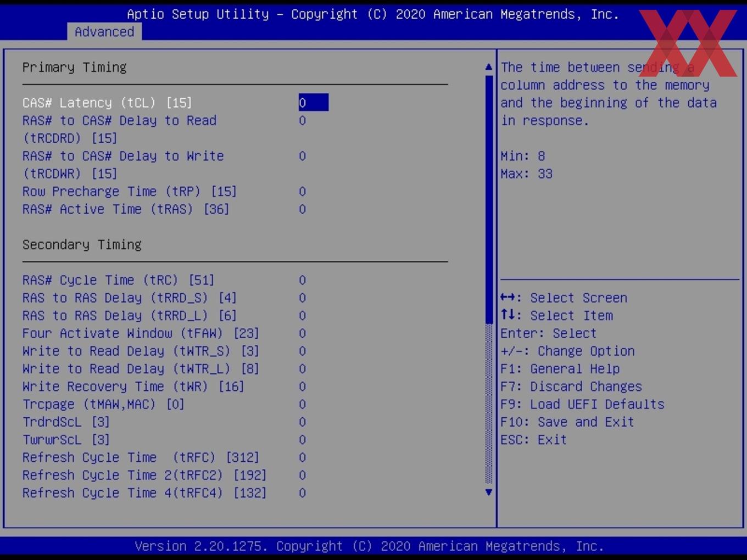
Task: Select Row Precharge Time (tRP) [15]
Action: coord(130,192)
